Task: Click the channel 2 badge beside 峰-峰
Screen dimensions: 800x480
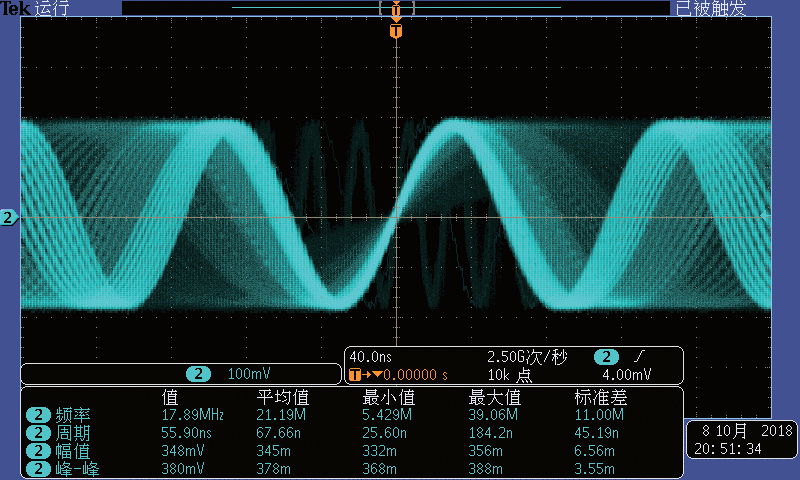Action: [38, 468]
